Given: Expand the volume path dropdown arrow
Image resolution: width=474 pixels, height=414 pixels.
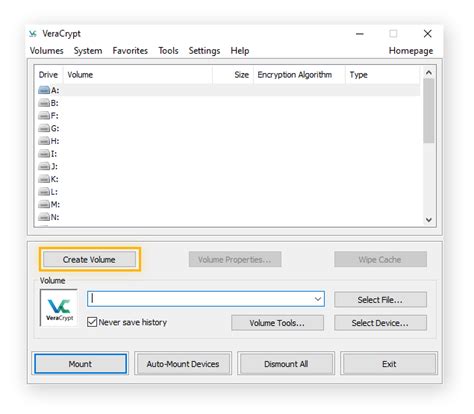Looking at the screenshot, I should pyautogui.click(x=318, y=299).
